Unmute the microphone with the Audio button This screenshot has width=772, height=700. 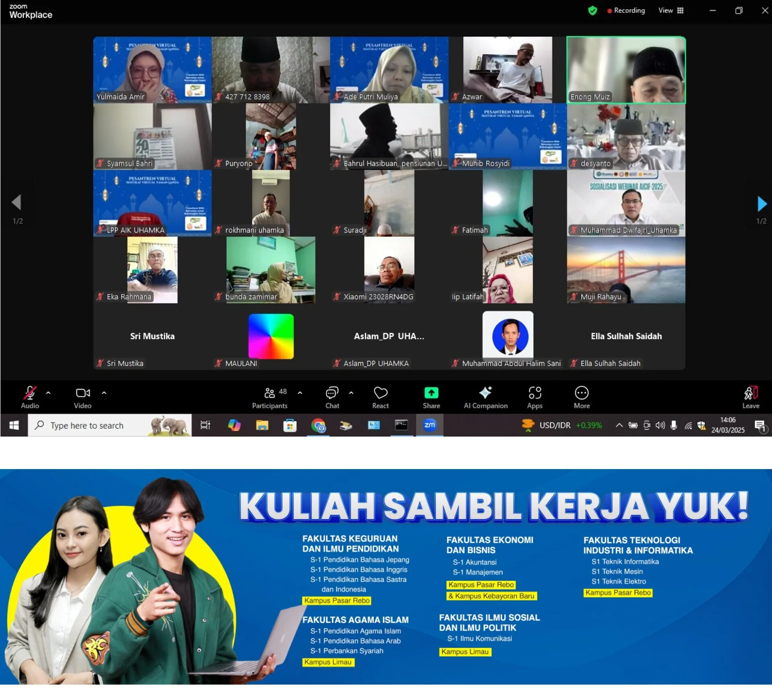[30, 397]
